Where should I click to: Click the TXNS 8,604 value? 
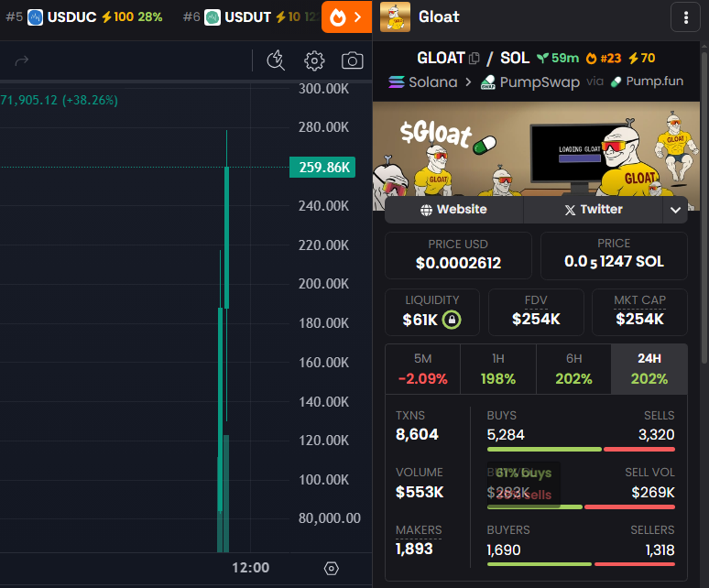417,434
